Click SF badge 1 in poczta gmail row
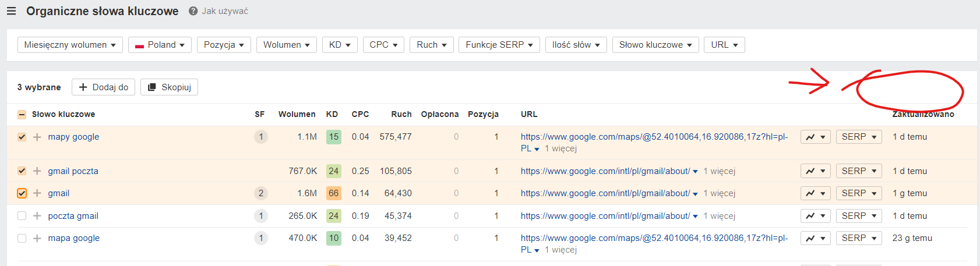This screenshot has height=266, width=980. pyautogui.click(x=261, y=216)
